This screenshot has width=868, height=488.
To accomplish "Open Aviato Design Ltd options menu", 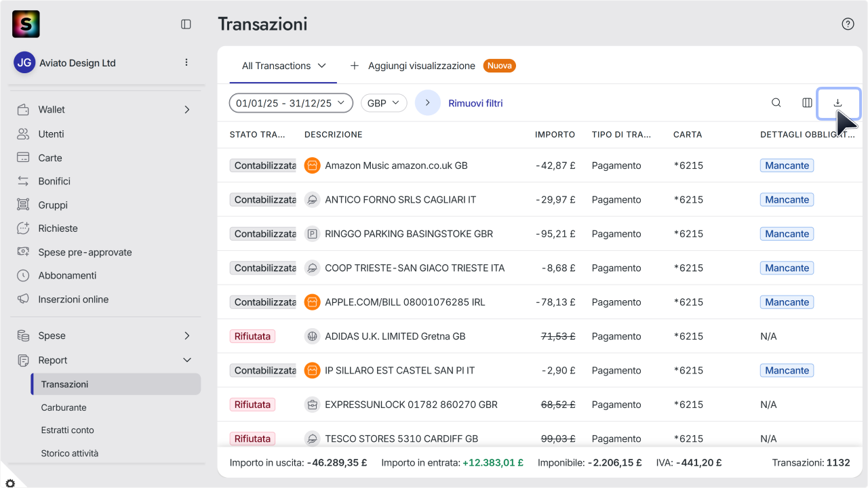I will click(186, 62).
